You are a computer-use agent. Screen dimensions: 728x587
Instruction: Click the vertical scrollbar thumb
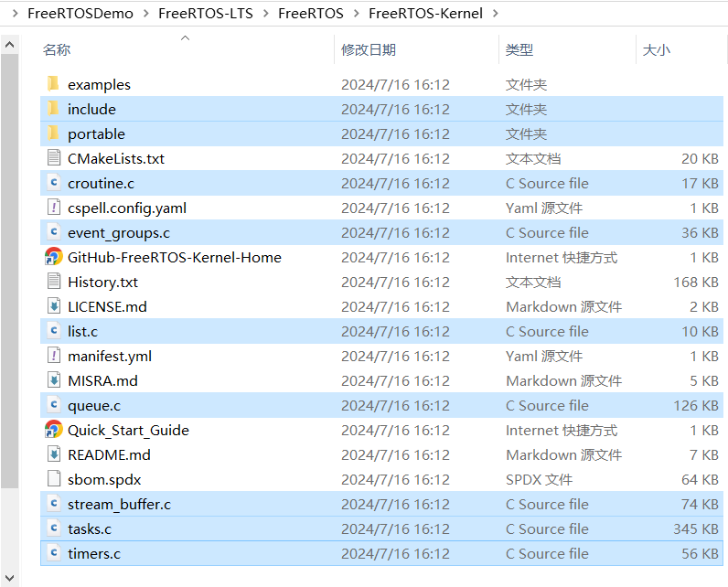9,271
